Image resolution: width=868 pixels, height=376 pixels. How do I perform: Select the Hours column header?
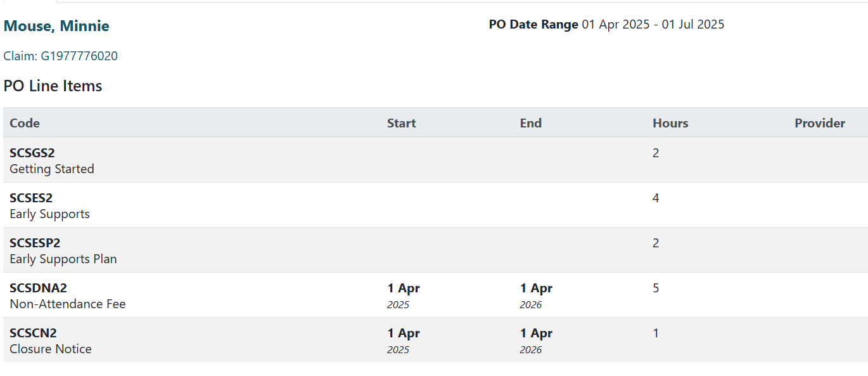[x=670, y=123]
